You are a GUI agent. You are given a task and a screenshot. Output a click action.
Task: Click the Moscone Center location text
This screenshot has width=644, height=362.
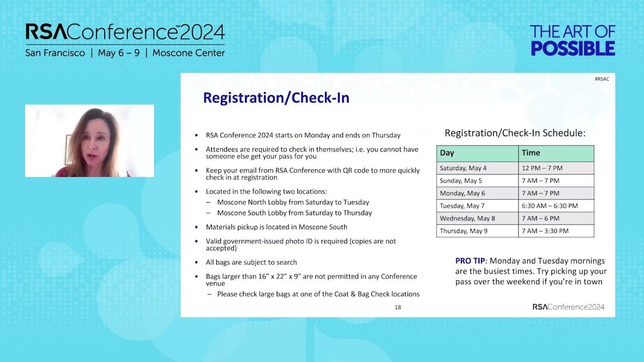click(x=189, y=53)
